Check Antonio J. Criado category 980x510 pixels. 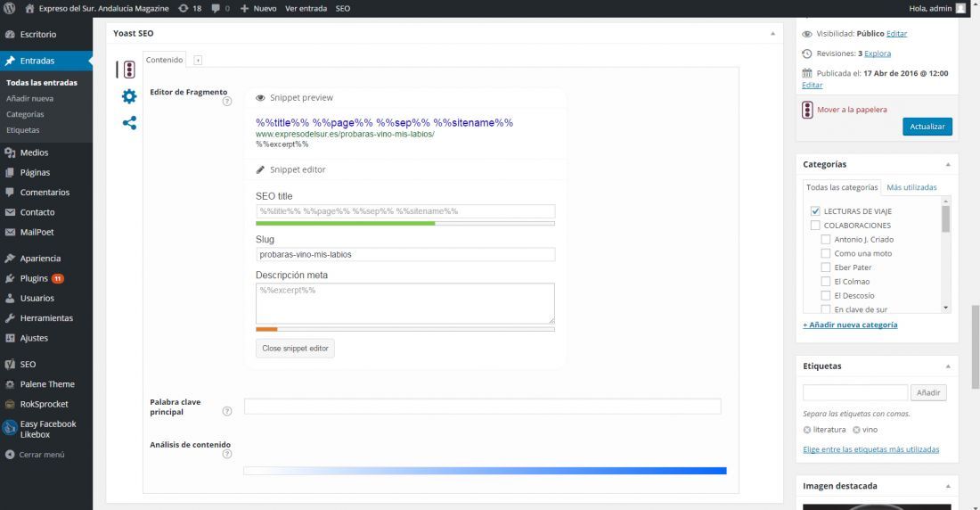pos(826,239)
